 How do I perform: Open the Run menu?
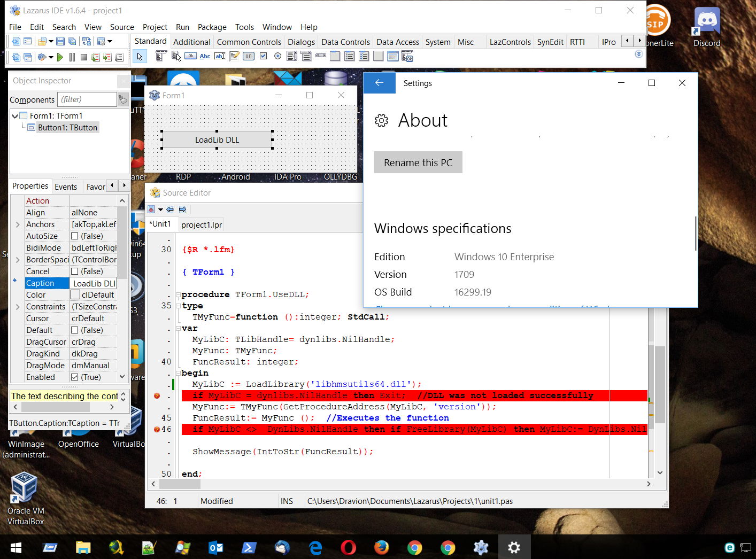[x=182, y=27]
